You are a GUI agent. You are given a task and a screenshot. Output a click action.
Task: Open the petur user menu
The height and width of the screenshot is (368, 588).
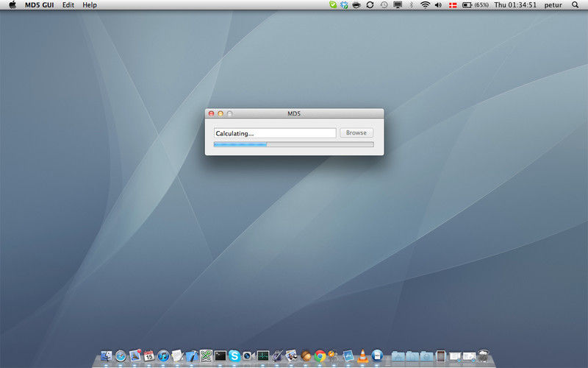[553, 5]
